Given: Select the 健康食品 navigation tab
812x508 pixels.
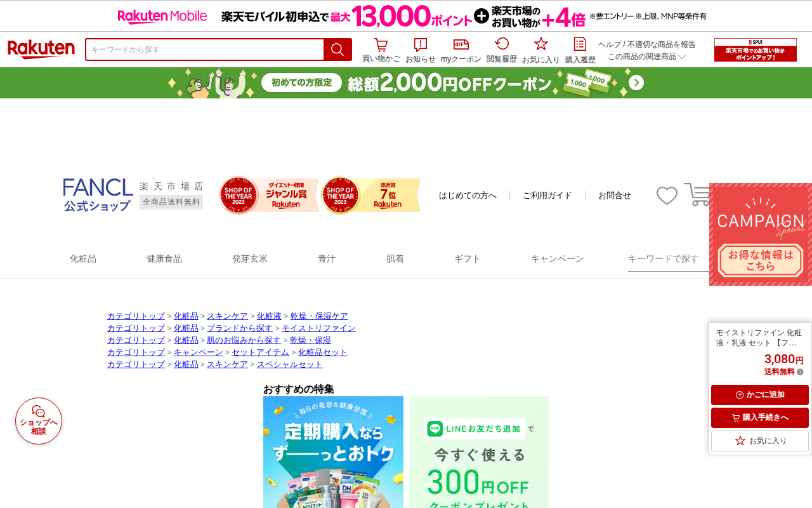Looking at the screenshot, I should tap(164, 258).
